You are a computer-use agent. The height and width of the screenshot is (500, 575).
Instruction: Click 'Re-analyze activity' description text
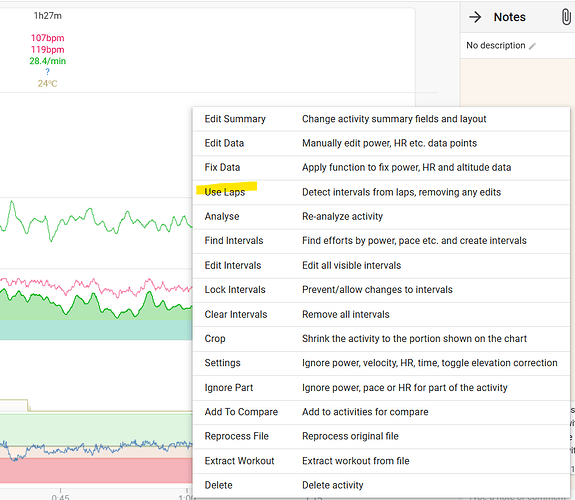coord(343,216)
